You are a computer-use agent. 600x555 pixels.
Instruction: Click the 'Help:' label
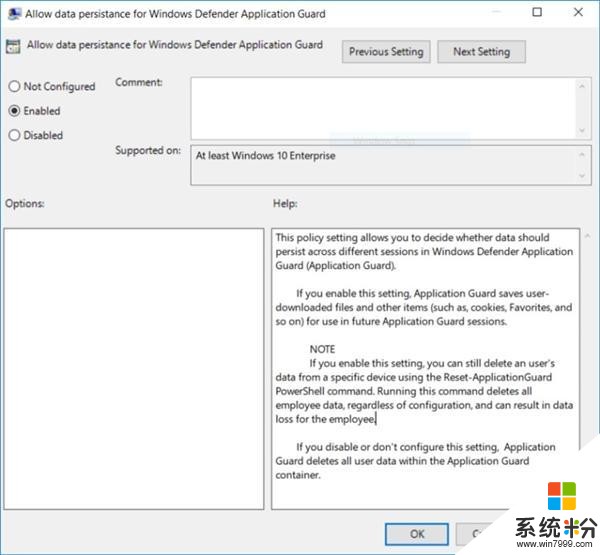click(x=285, y=203)
